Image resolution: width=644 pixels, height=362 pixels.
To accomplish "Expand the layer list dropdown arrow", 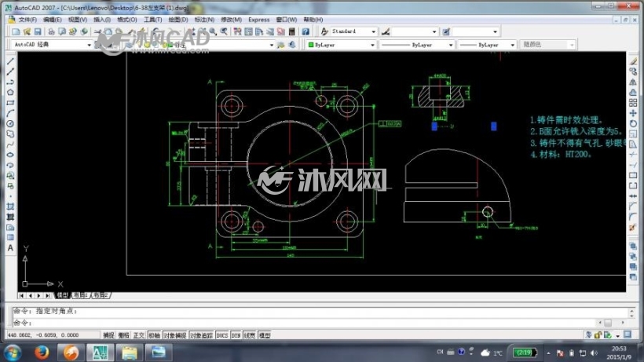I will click(272, 45).
